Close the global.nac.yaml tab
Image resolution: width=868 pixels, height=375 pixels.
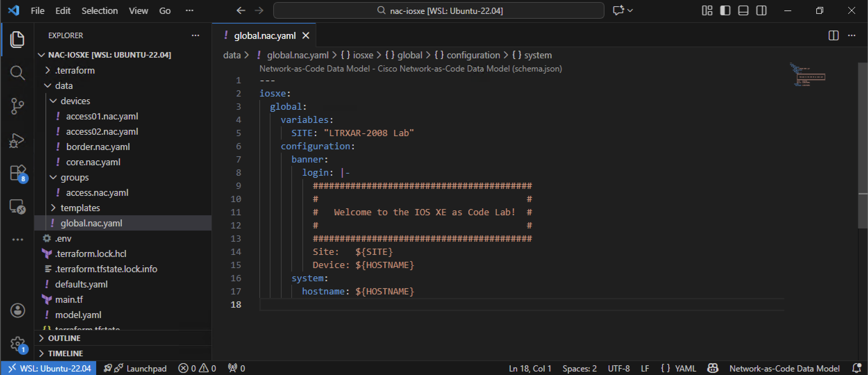coord(306,36)
